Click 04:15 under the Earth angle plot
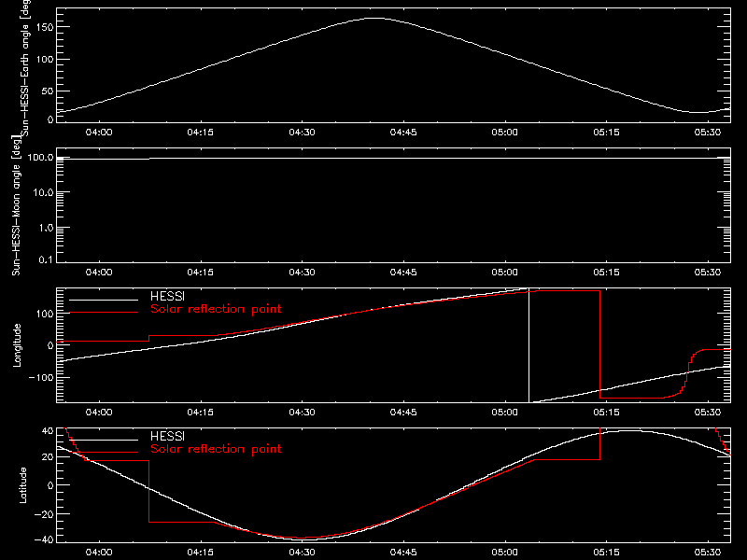The height and width of the screenshot is (560, 747). (201, 133)
